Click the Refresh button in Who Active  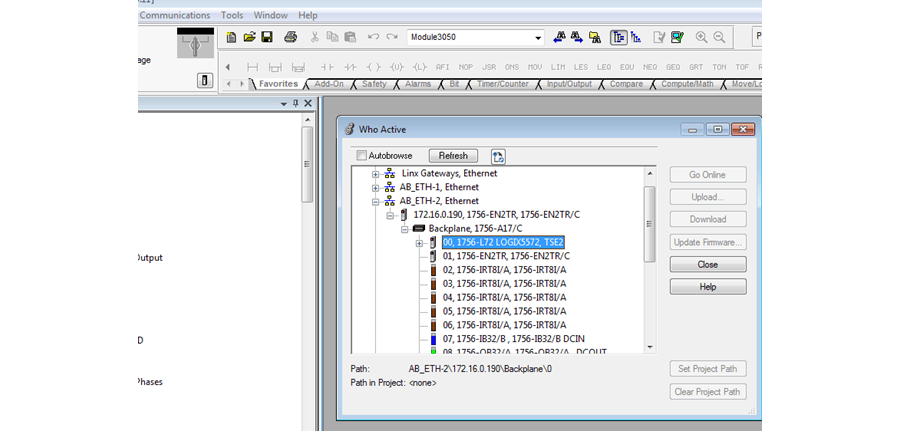(x=453, y=156)
